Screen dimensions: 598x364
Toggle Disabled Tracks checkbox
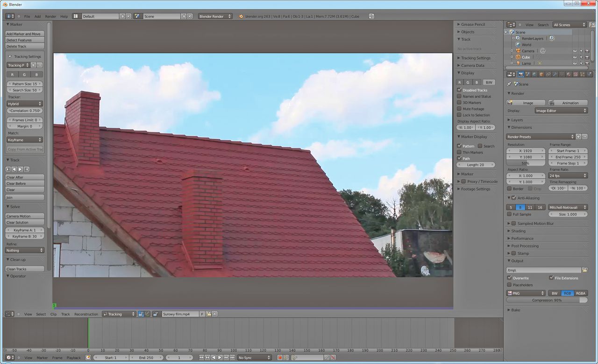click(x=459, y=90)
